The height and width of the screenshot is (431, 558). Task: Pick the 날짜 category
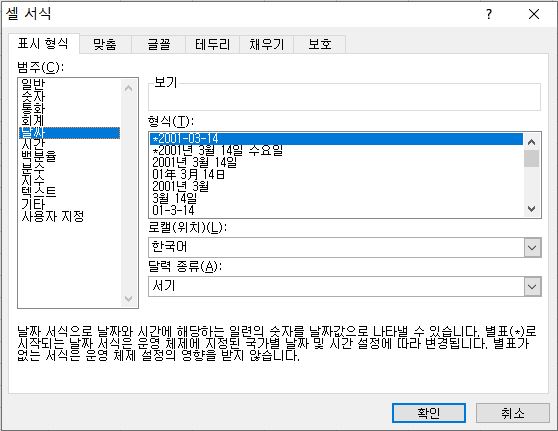pyautogui.click(x=69, y=133)
